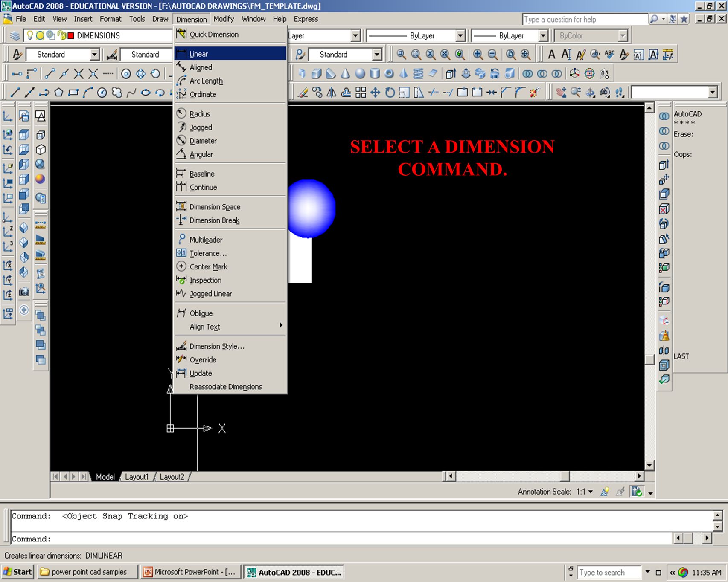Toggle the DIMENSIONS layer light bulb on/off

[x=30, y=35]
